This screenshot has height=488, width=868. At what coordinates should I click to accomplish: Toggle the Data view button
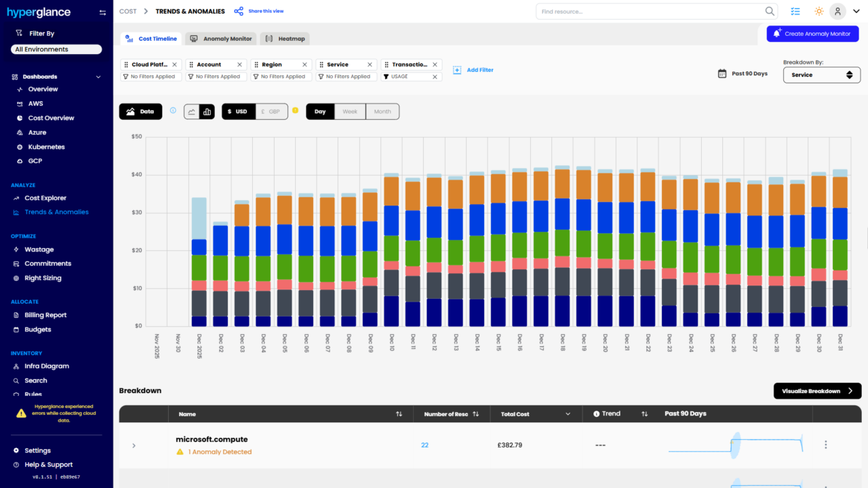coord(140,112)
